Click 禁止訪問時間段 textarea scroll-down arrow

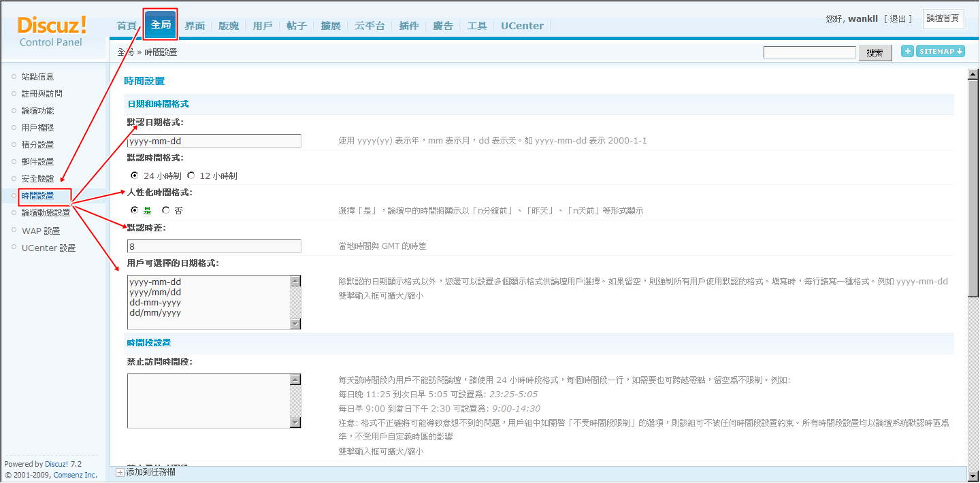pyautogui.click(x=295, y=422)
